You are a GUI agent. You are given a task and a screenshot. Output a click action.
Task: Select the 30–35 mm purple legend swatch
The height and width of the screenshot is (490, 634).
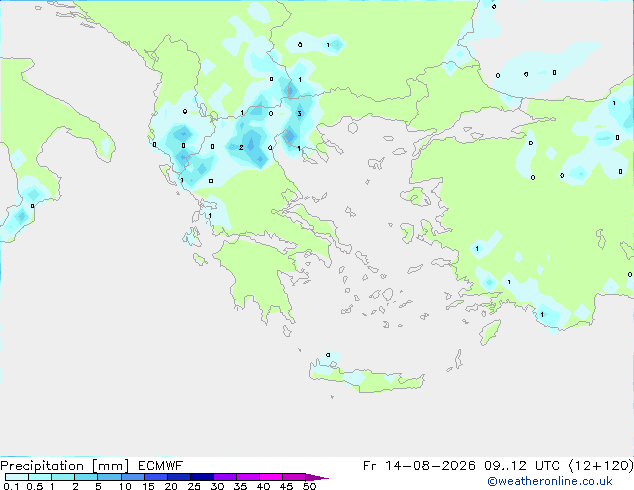click(x=224, y=477)
